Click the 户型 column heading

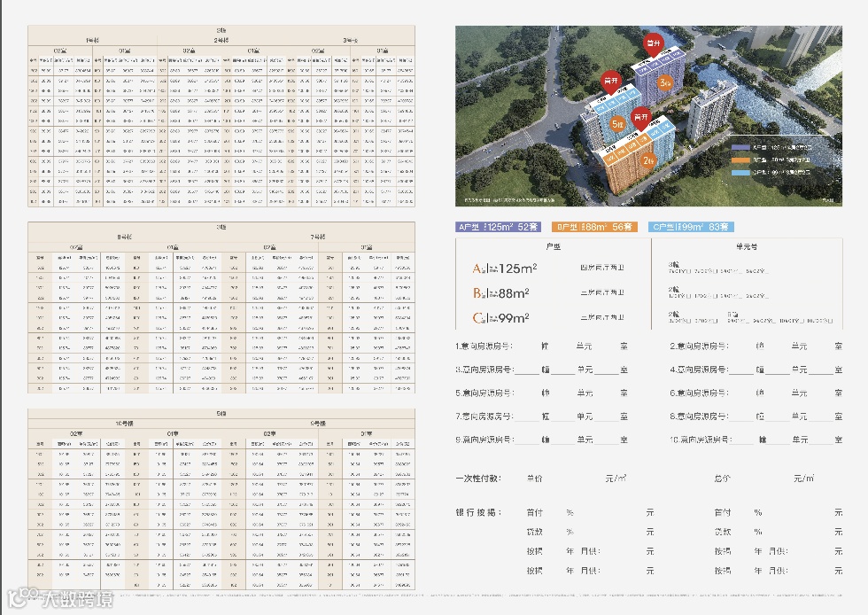[553, 246]
